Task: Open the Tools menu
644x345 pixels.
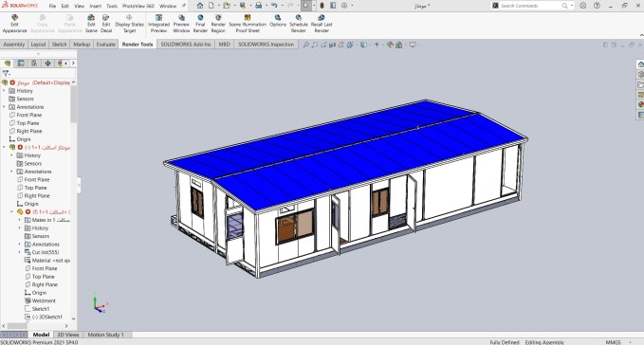Action: pyautogui.click(x=112, y=6)
